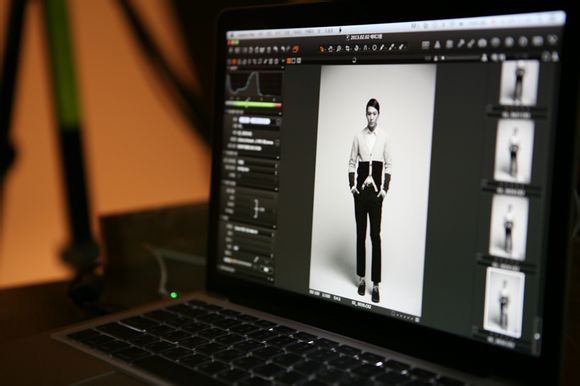Click the camera icon in the top-right toolbar

pos(482,43)
